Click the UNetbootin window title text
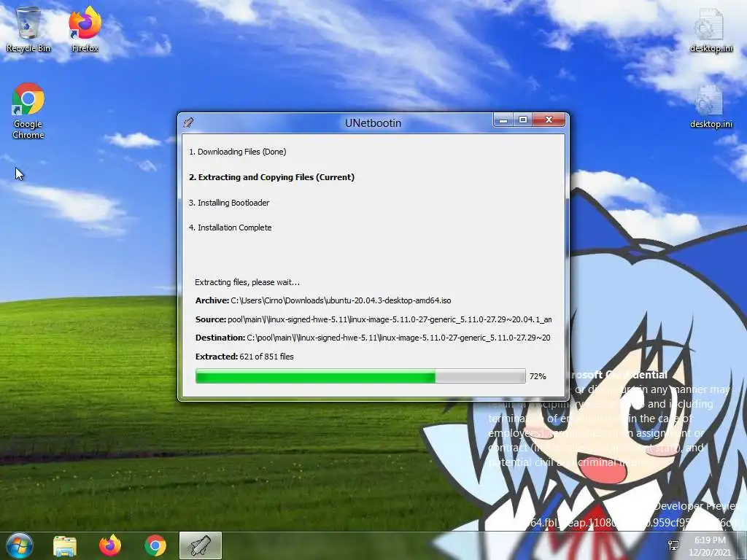The width and height of the screenshot is (747, 560). pyautogui.click(x=373, y=122)
